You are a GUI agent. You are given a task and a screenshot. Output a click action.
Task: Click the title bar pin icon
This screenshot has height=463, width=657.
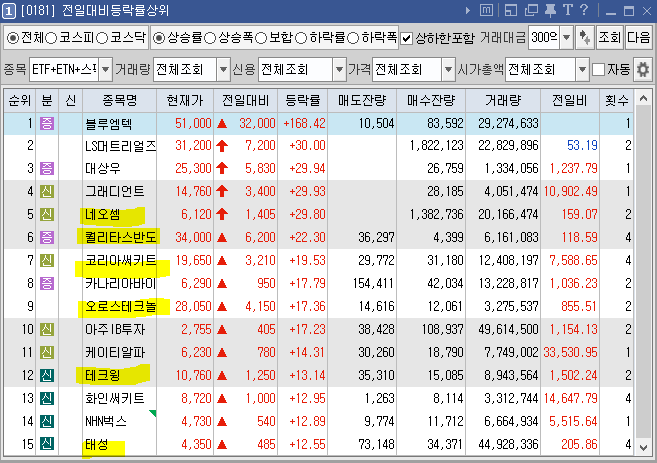pos(550,10)
